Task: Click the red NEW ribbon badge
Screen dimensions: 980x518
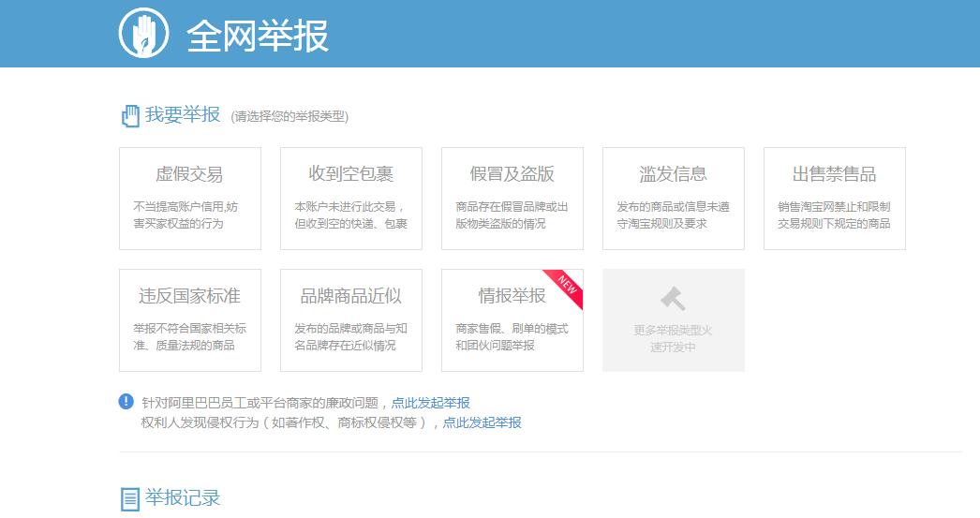Action: [x=566, y=286]
